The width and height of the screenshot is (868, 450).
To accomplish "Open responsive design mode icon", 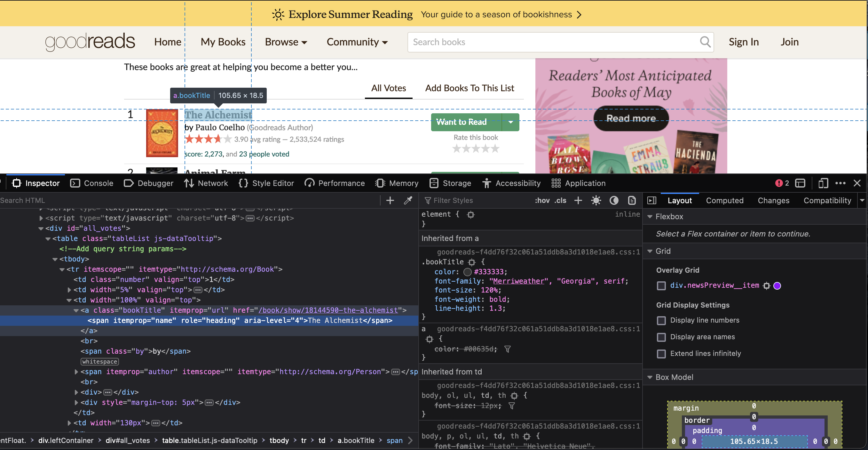I will [823, 183].
